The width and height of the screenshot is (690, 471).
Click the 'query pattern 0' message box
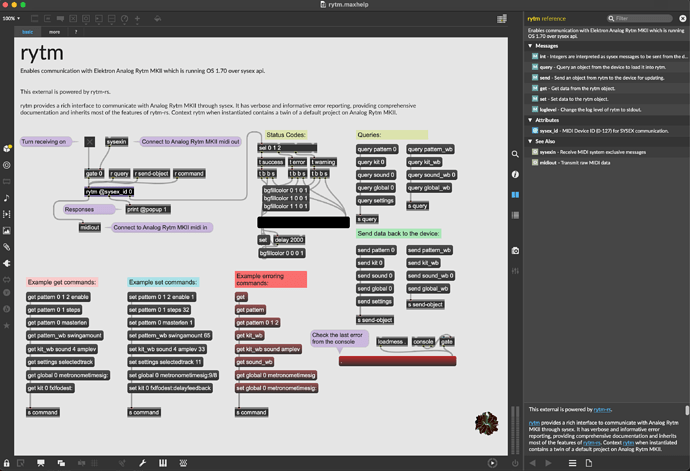(x=377, y=149)
